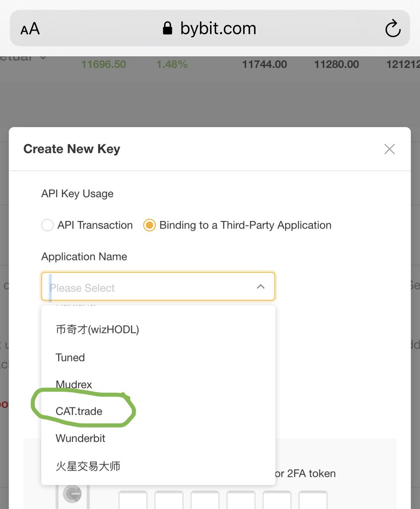The image size is (420, 509).
Task: Tap the 11744.00 high price value
Action: point(265,64)
